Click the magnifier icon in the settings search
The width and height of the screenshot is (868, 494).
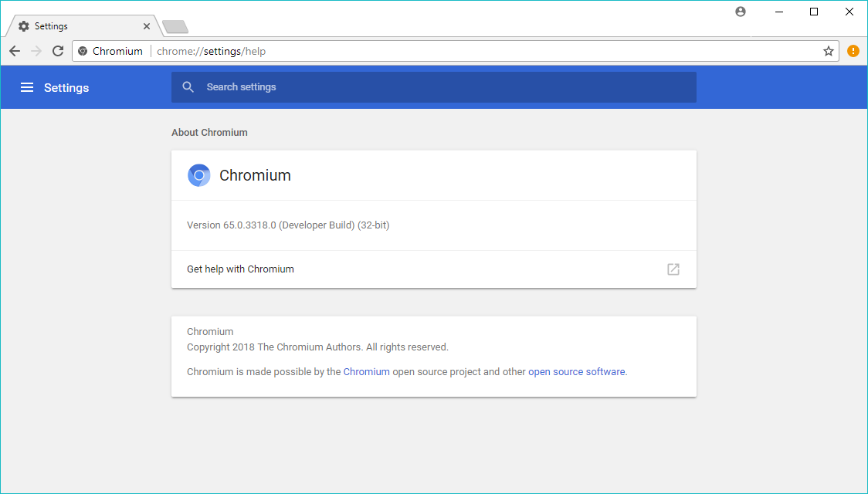tap(188, 87)
